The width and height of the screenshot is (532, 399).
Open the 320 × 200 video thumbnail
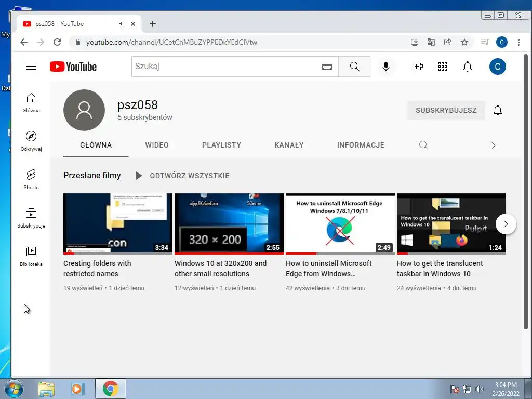point(229,223)
